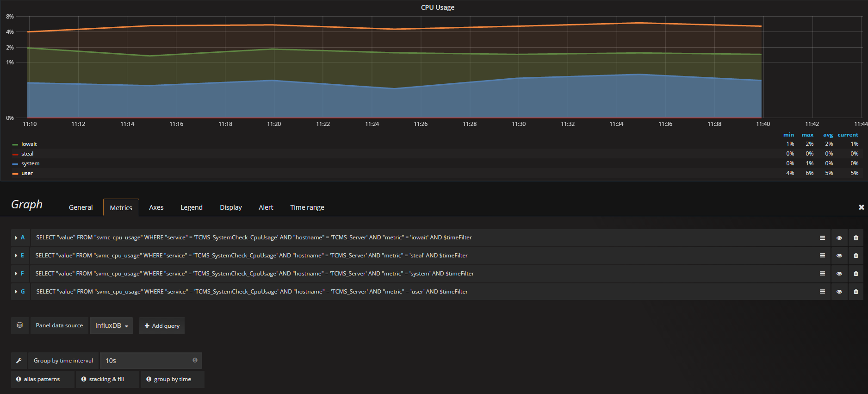Image resolution: width=868 pixels, height=394 pixels.
Task: Expand query row G
Action: [x=16, y=292]
